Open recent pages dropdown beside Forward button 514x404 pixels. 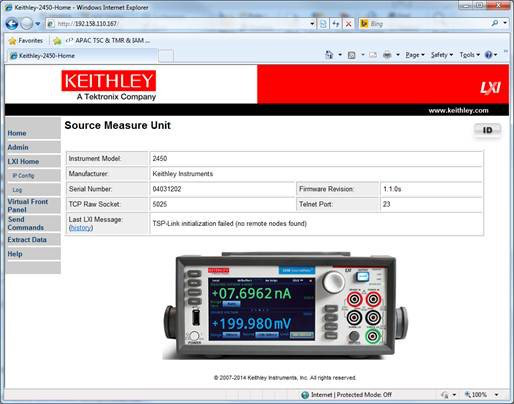coord(38,24)
